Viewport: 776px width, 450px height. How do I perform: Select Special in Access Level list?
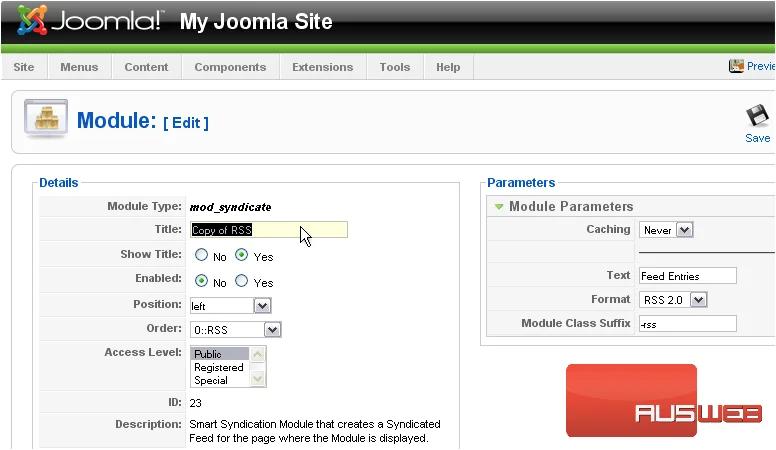coord(220,380)
